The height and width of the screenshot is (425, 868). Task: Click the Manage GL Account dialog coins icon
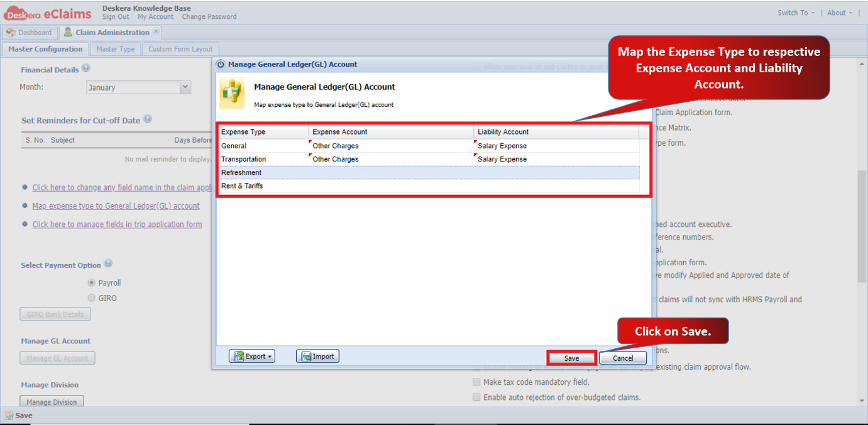[x=231, y=93]
